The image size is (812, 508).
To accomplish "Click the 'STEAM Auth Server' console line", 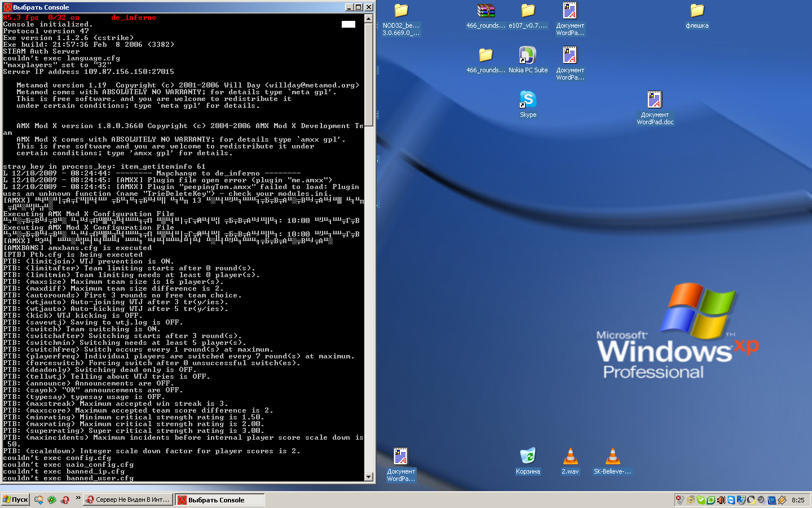I will [41, 51].
